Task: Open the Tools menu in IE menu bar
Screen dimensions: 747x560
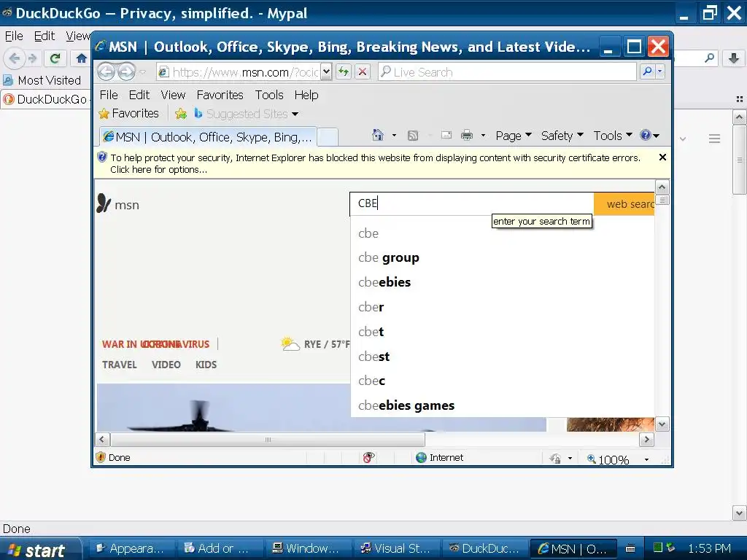Action: (269, 95)
